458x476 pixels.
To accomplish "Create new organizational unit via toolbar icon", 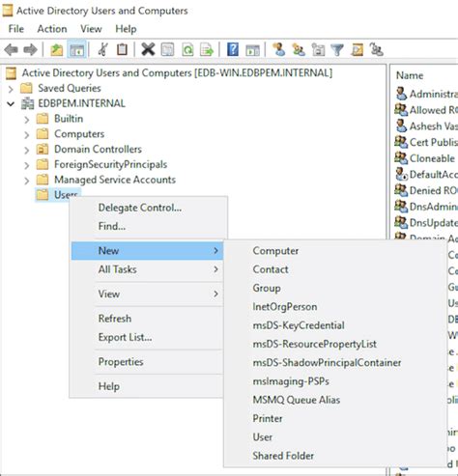I will (318, 50).
